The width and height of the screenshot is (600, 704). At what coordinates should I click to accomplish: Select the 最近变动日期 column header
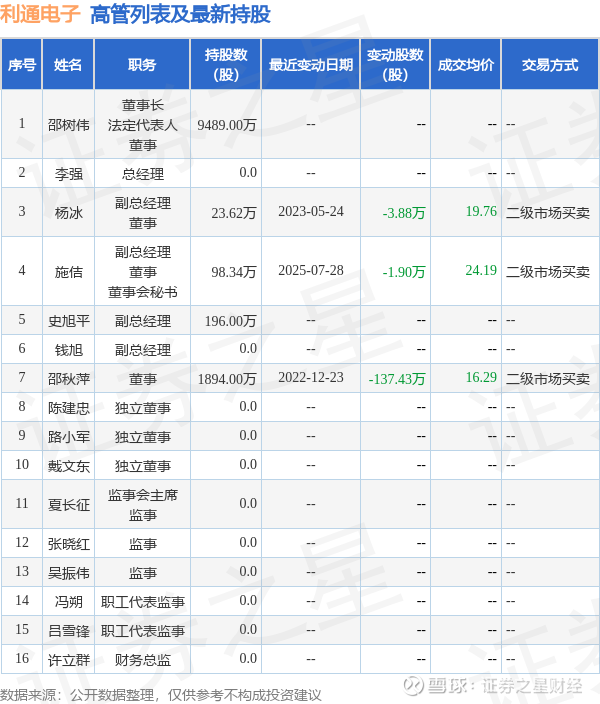point(311,65)
